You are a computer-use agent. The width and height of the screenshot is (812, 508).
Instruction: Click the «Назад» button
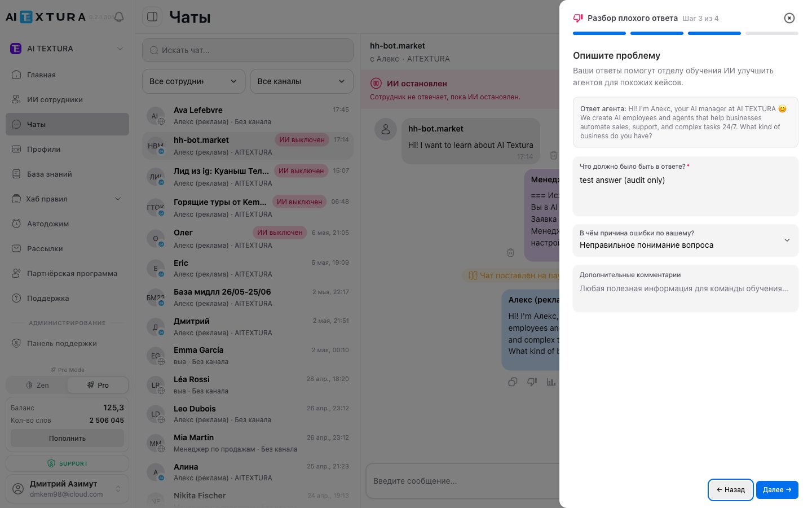pyautogui.click(x=731, y=490)
